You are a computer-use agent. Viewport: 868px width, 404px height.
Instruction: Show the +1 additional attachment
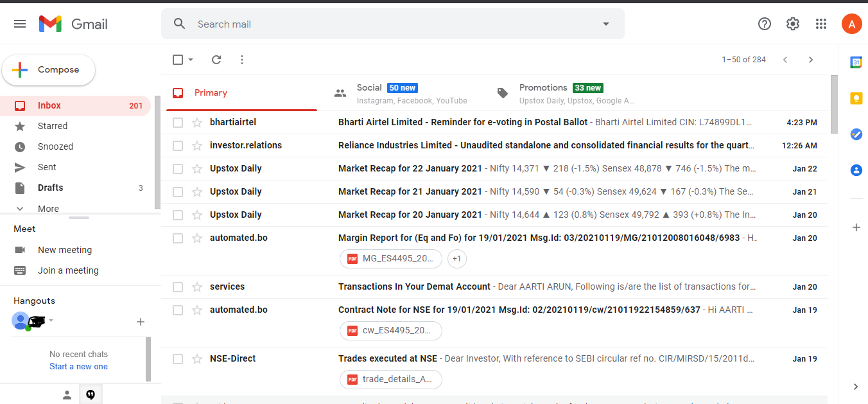(456, 259)
